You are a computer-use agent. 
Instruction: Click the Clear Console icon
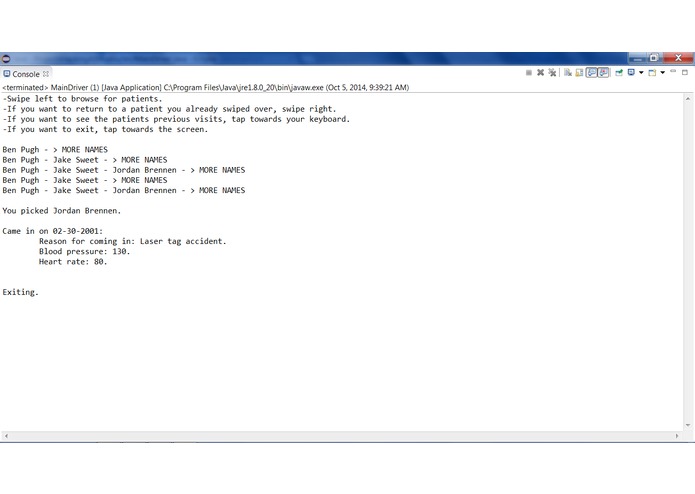click(568, 73)
